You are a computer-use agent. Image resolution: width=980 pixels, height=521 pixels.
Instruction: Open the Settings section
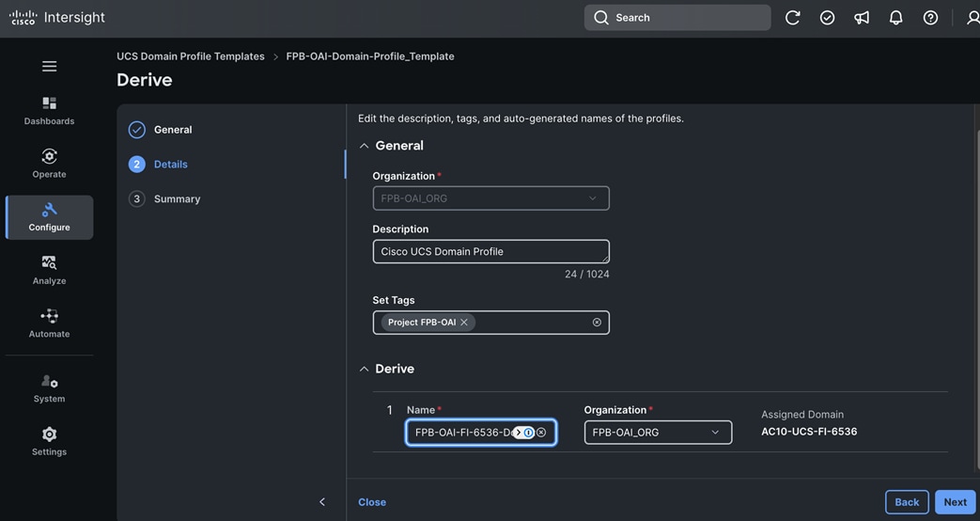pos(50,442)
